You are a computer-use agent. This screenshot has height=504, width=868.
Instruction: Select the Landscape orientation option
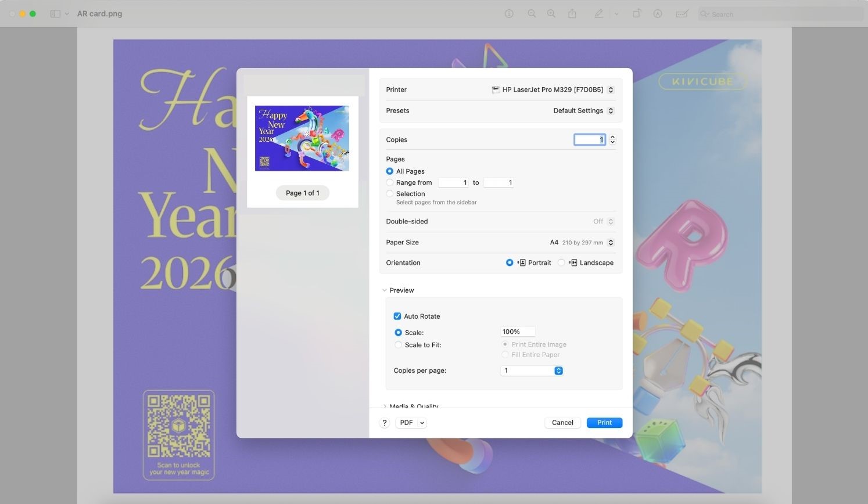561,263
